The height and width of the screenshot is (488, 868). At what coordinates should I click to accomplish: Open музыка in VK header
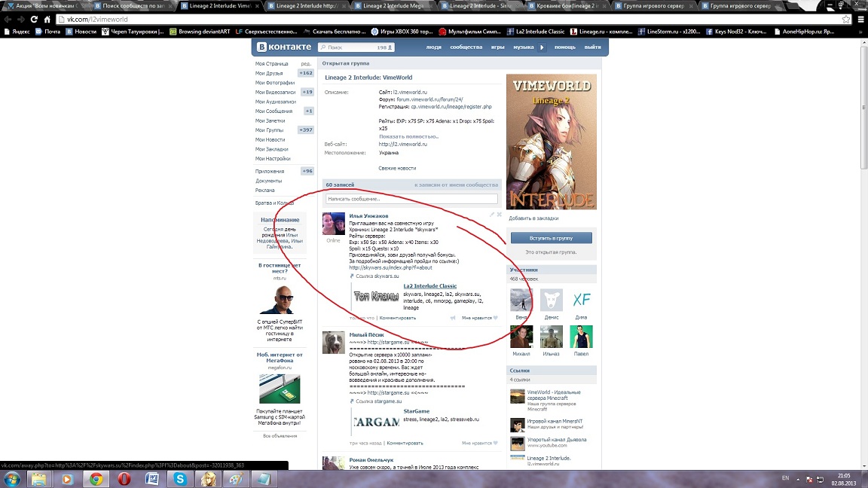pyautogui.click(x=523, y=47)
